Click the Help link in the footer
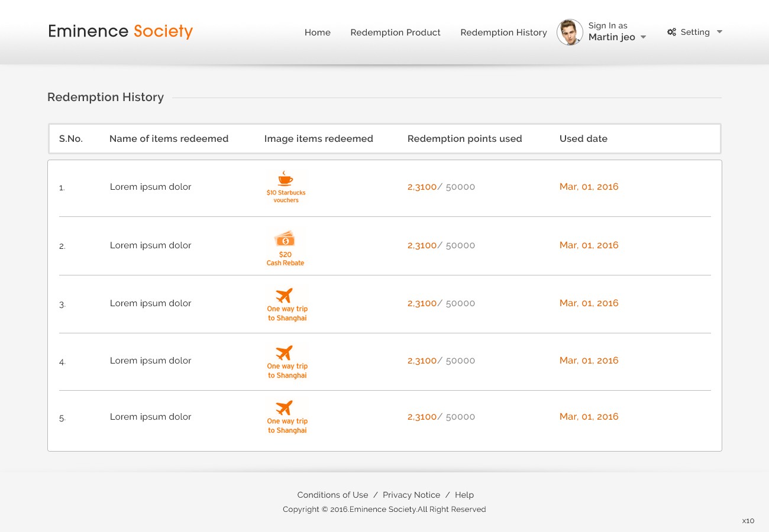The width and height of the screenshot is (769, 532). tap(464, 495)
